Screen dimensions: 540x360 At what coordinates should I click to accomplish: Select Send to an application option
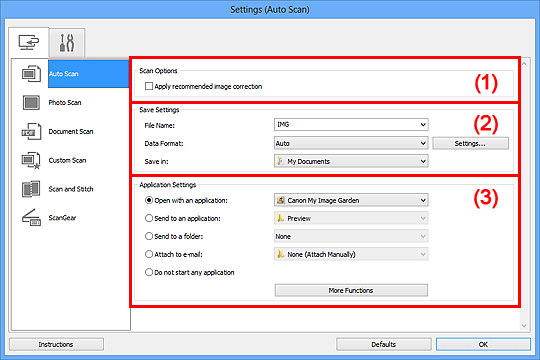point(149,218)
